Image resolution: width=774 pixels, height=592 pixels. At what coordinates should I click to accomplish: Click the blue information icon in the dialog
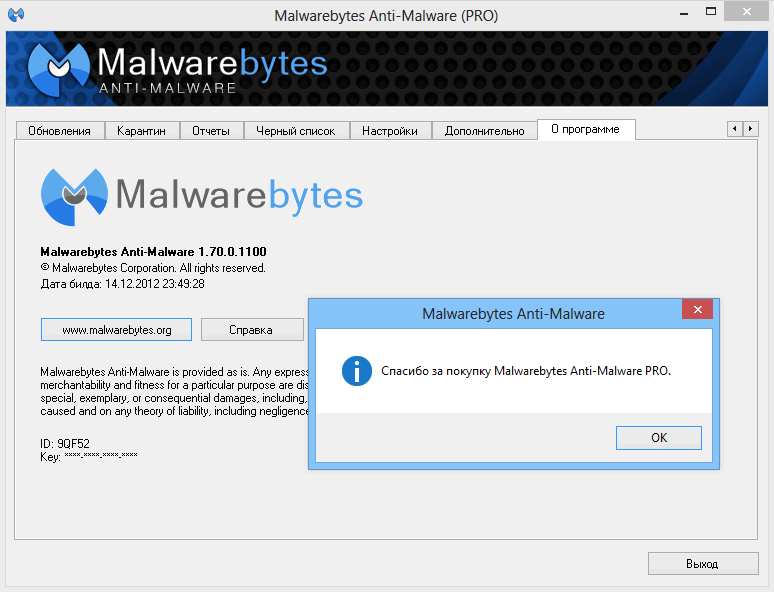pyautogui.click(x=356, y=371)
